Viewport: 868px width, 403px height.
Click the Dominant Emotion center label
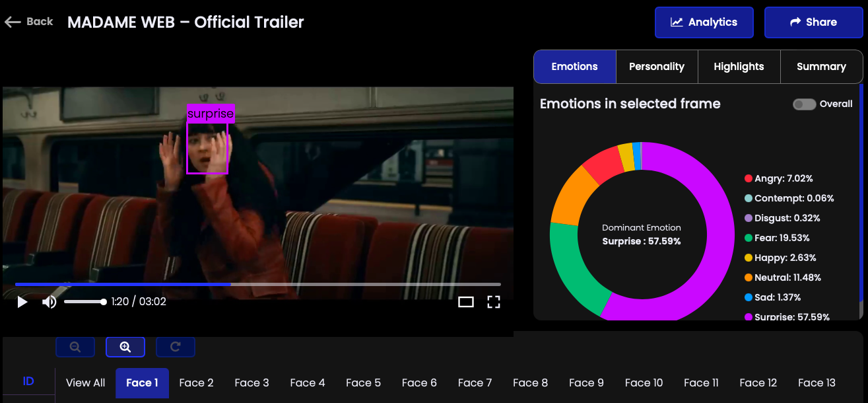coord(642,235)
